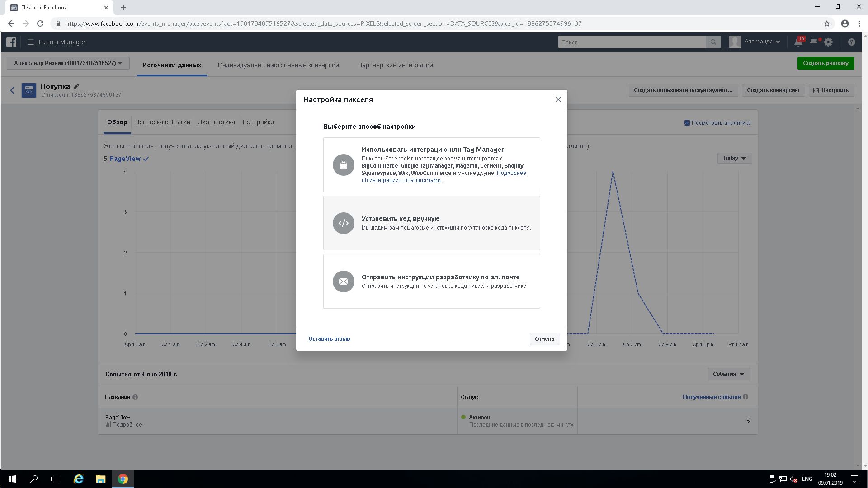Open a new browser tab
The image size is (868, 488).
pos(123,8)
